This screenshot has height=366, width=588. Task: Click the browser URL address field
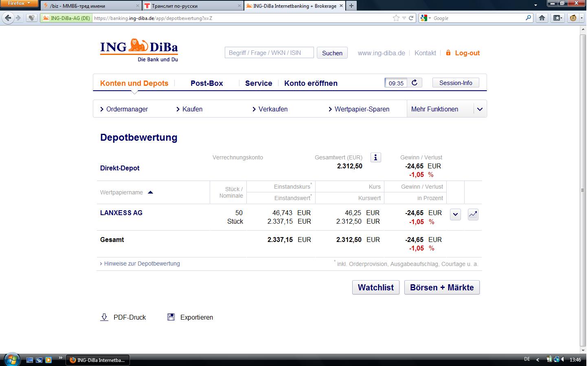[242, 18]
